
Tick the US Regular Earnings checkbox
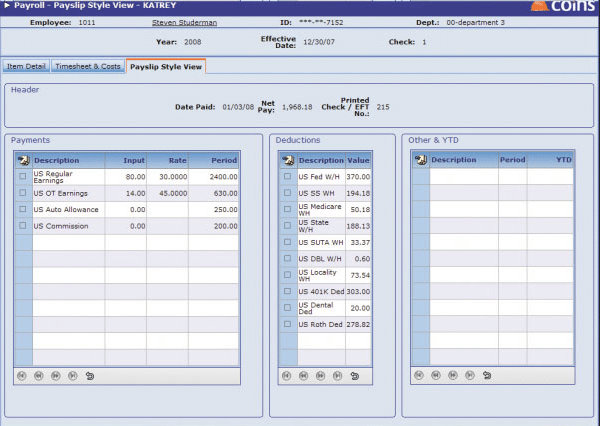point(23,176)
